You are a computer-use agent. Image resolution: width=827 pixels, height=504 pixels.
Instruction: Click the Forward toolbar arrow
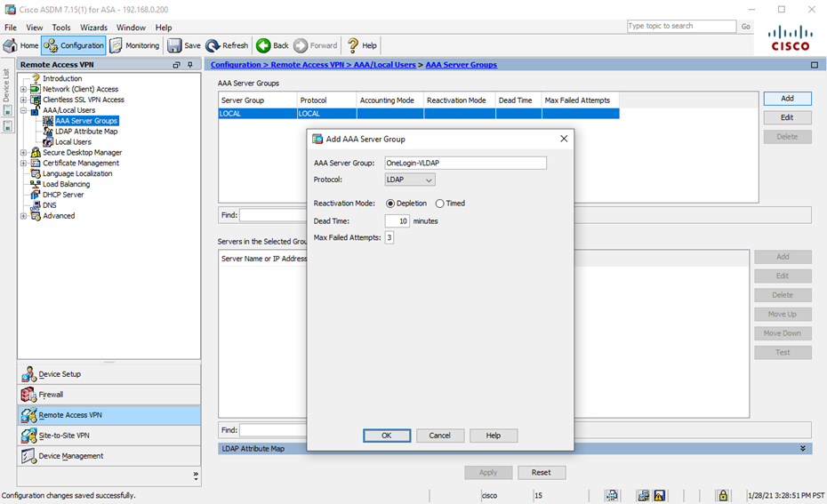point(316,46)
